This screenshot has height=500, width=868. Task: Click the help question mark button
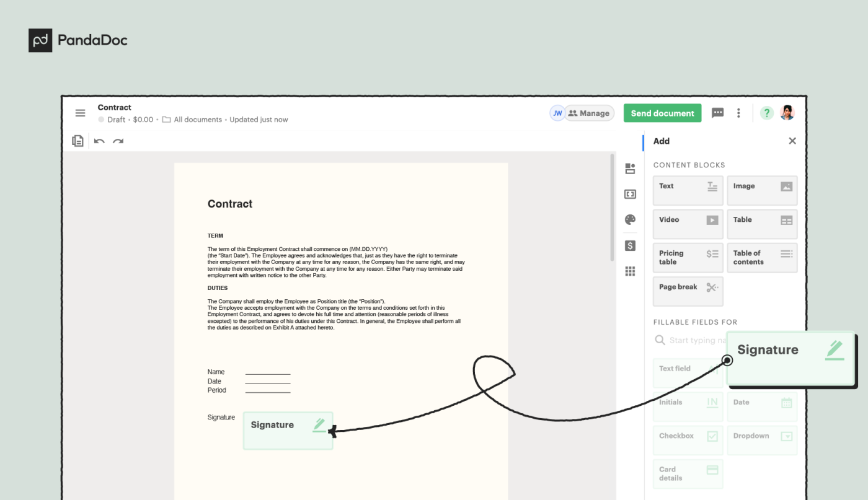[x=766, y=113]
